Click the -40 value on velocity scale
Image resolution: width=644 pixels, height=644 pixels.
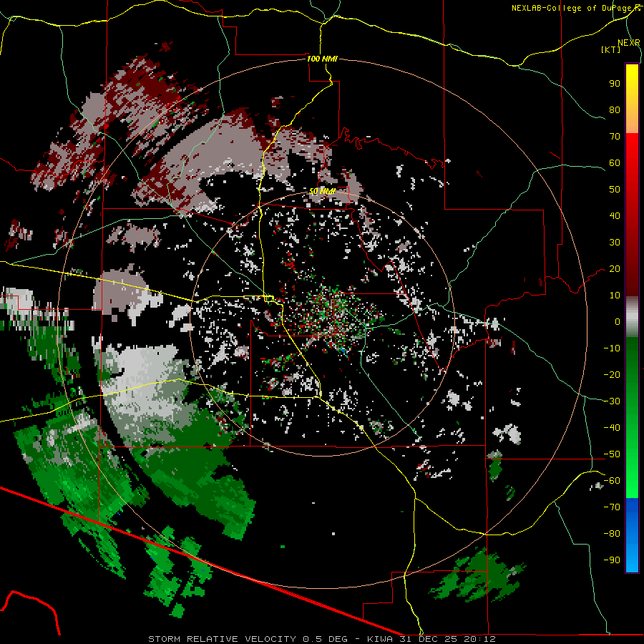coord(612,428)
